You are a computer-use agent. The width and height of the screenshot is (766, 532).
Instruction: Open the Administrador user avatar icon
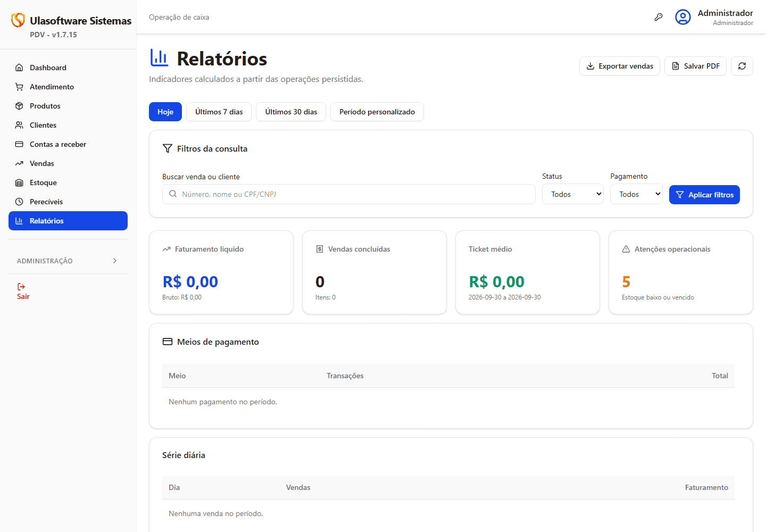click(x=683, y=17)
